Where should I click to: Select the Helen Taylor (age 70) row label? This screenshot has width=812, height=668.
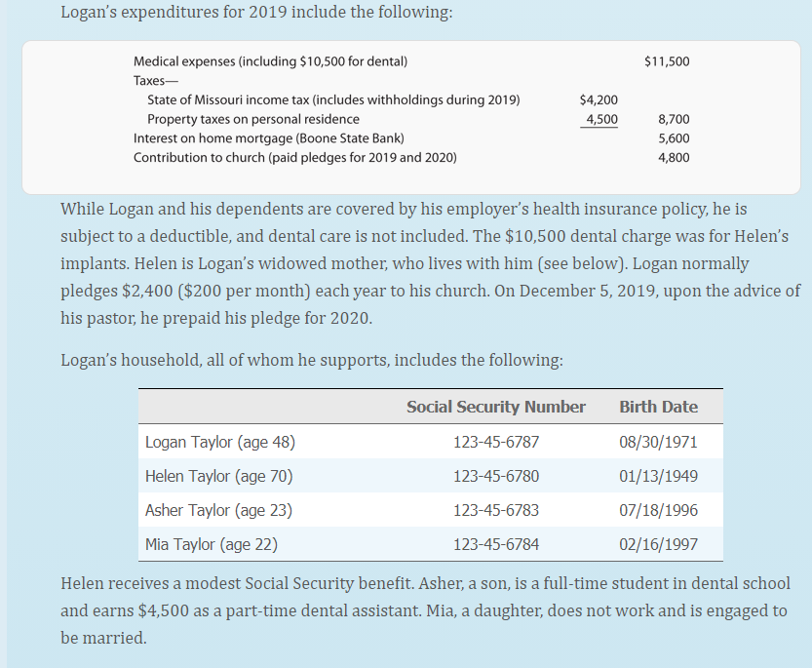tap(218, 476)
